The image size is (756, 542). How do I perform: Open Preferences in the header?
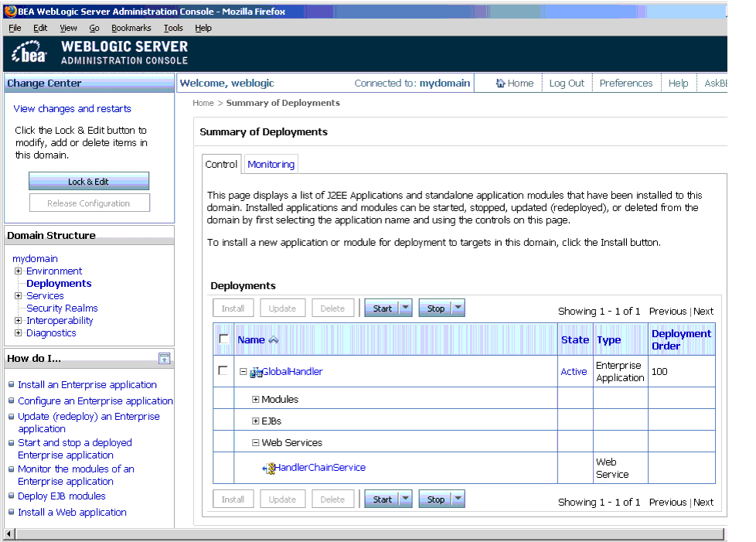[626, 83]
